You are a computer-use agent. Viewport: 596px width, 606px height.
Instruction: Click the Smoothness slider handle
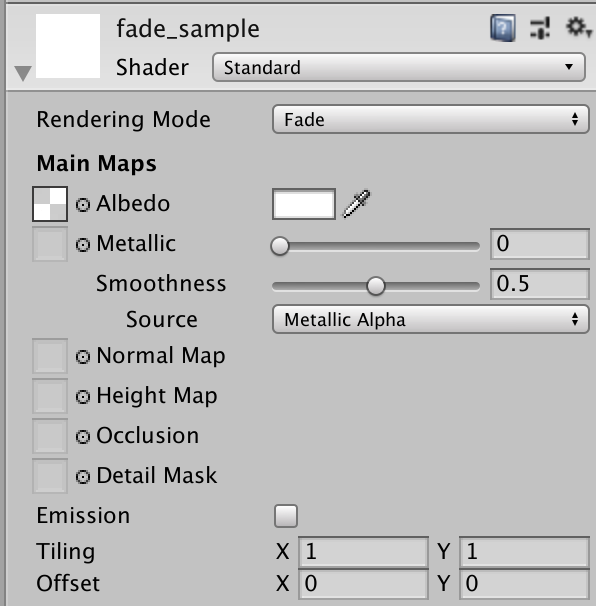(x=376, y=286)
